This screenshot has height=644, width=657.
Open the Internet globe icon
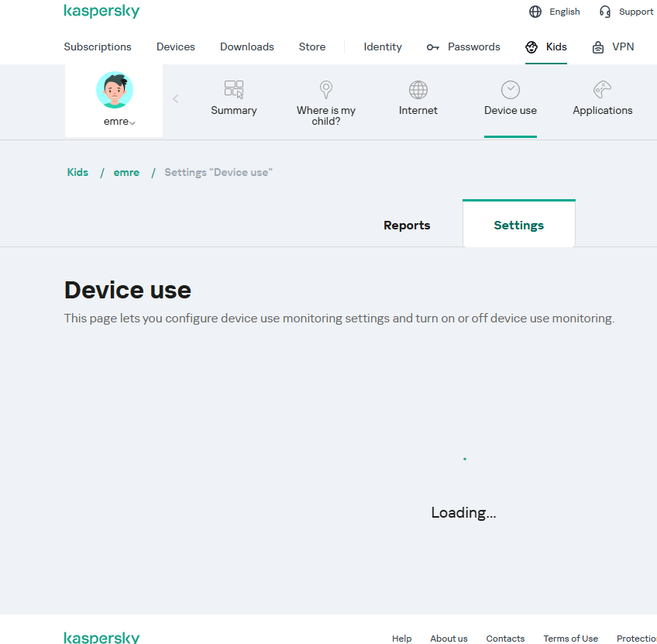[418, 90]
